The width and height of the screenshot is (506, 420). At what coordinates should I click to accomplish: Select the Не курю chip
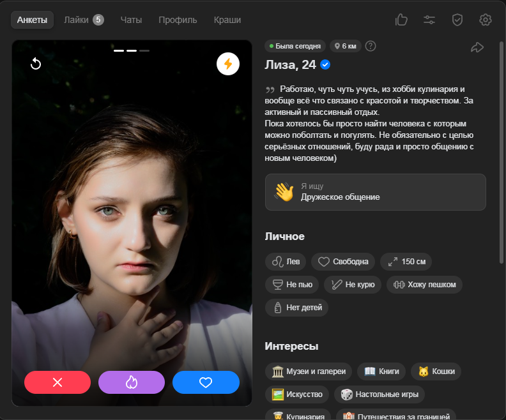(353, 285)
